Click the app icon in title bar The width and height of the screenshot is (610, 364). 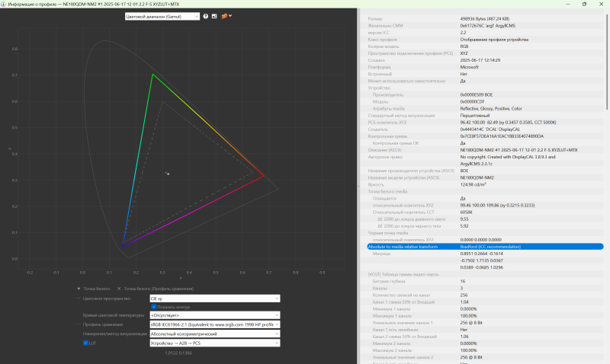5,4
